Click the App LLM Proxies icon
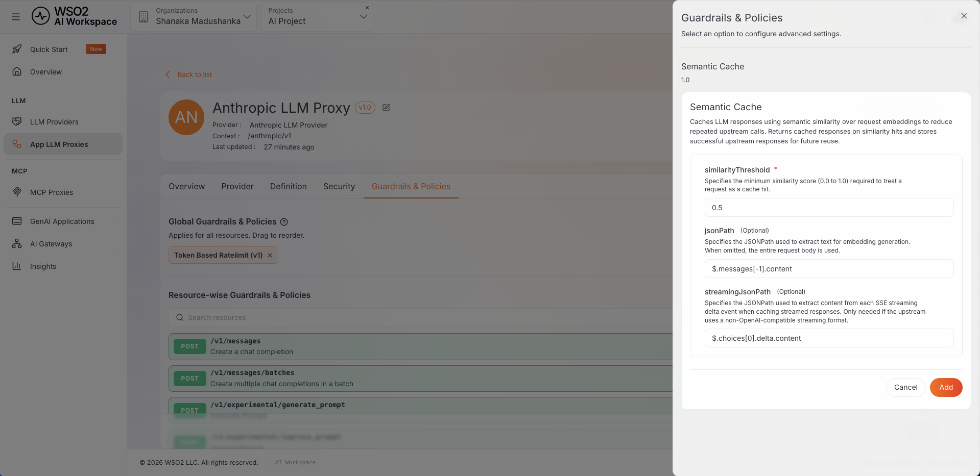Screen dimensions: 980x476 coord(17,144)
